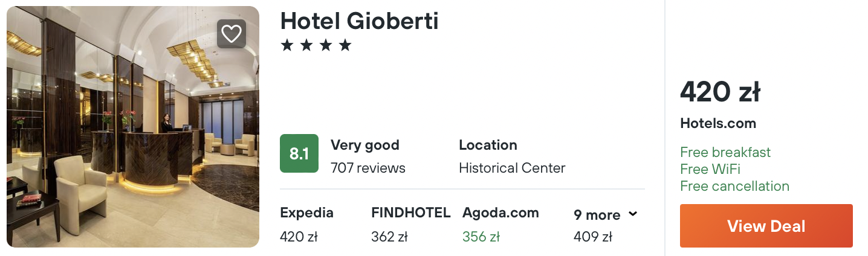
Task: Click the Historical Center location text
Action: click(512, 168)
